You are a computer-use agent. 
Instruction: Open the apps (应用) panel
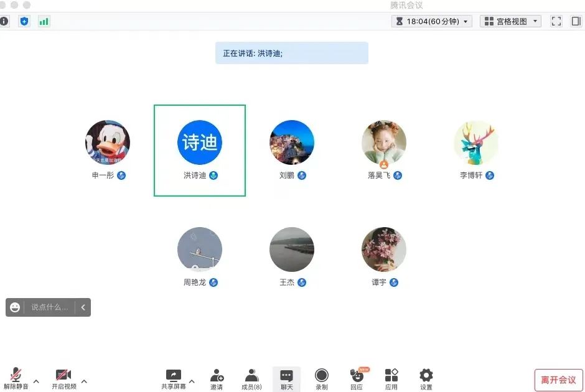[391, 379]
